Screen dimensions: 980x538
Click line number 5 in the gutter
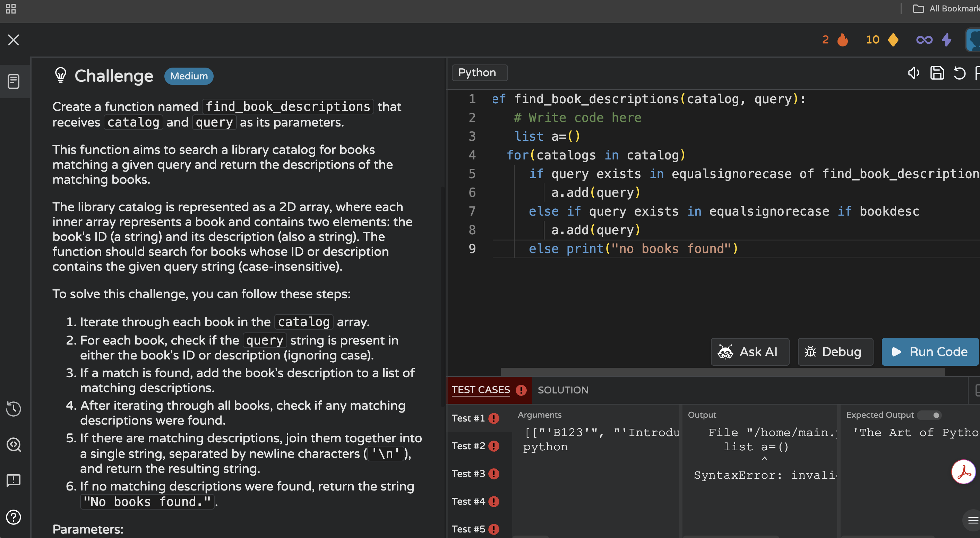472,174
